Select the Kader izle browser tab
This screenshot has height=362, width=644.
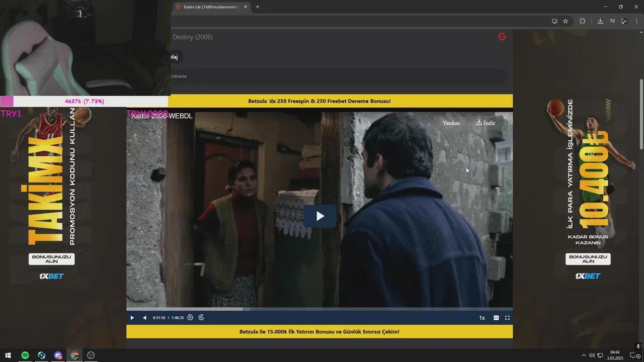click(x=210, y=7)
